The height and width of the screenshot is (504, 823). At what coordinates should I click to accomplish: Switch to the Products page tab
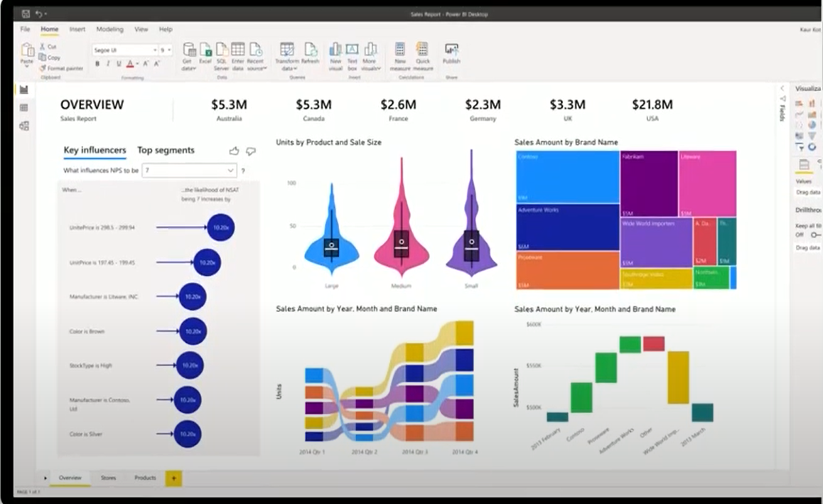point(145,478)
